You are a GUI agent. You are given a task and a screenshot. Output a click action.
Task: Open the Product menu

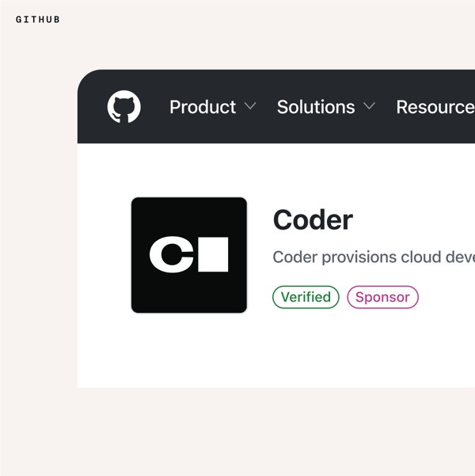(203, 107)
